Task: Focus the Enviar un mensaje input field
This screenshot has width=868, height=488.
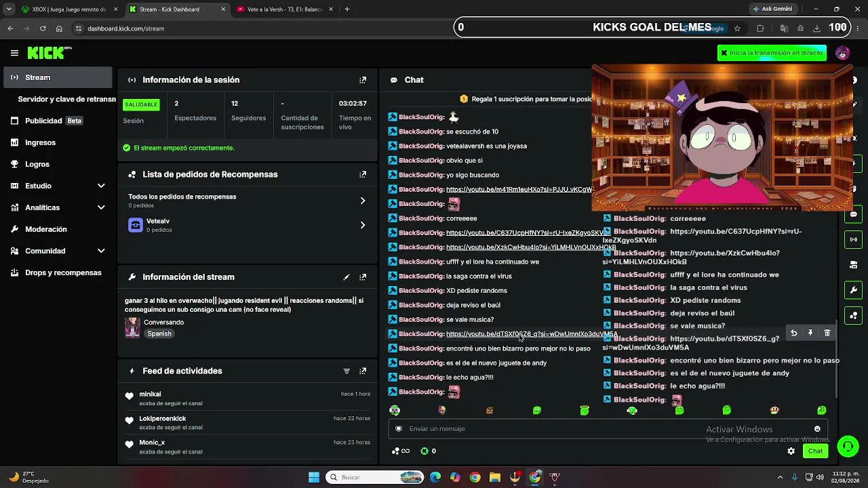Action: pos(607,428)
